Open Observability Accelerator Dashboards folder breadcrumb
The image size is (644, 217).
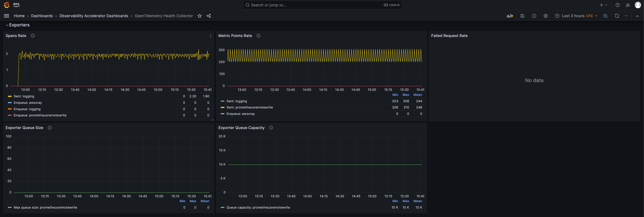click(x=94, y=16)
